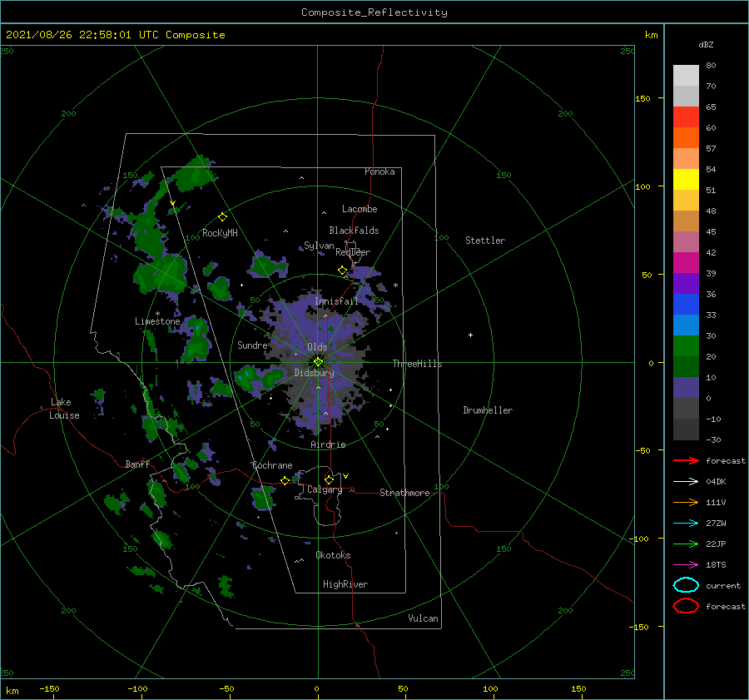Click the Calgary city label
This screenshot has height=700, width=749.
tap(325, 489)
